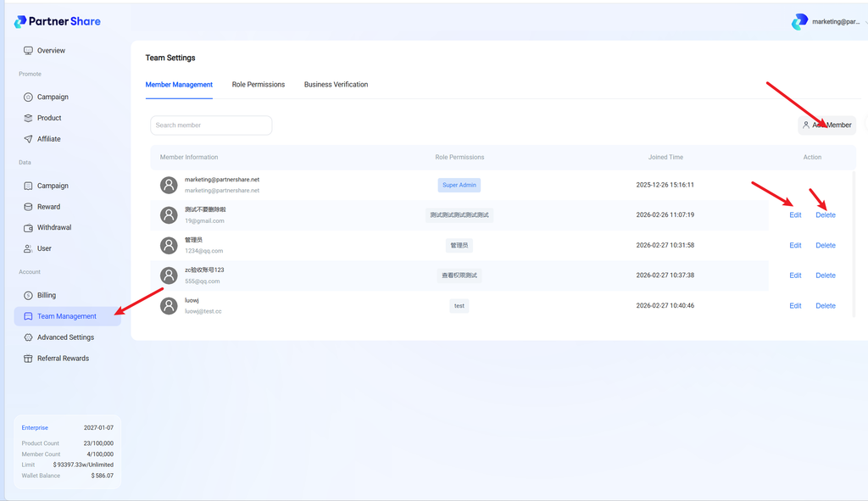Click the Affiliate paper plane icon
The height and width of the screenshot is (501, 868).
click(x=28, y=139)
